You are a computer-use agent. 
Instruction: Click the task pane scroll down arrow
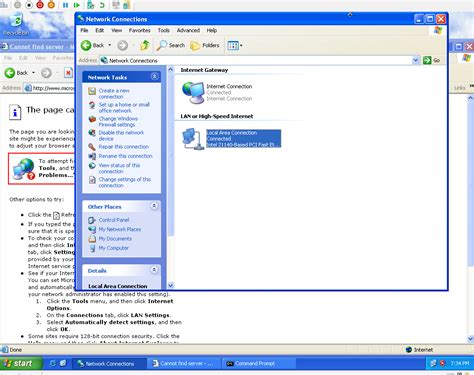point(171,285)
